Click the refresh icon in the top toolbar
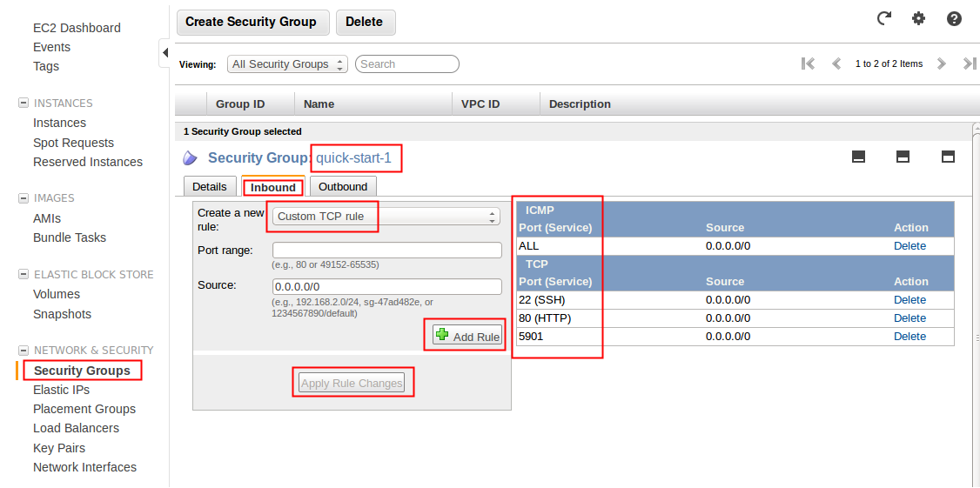 point(884,18)
